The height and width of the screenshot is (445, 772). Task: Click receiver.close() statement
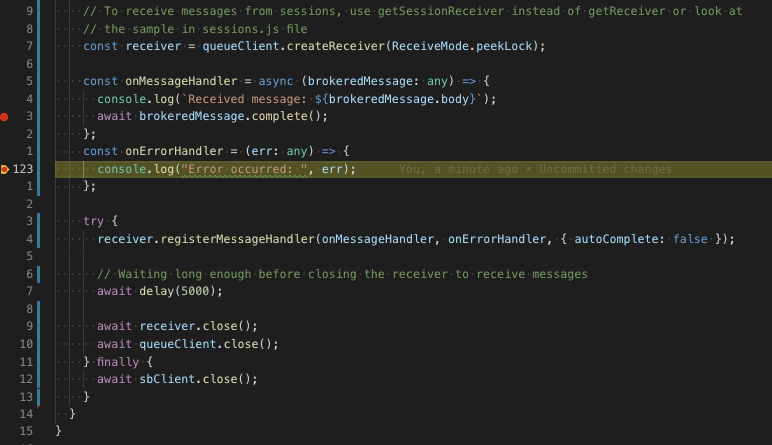(177, 326)
